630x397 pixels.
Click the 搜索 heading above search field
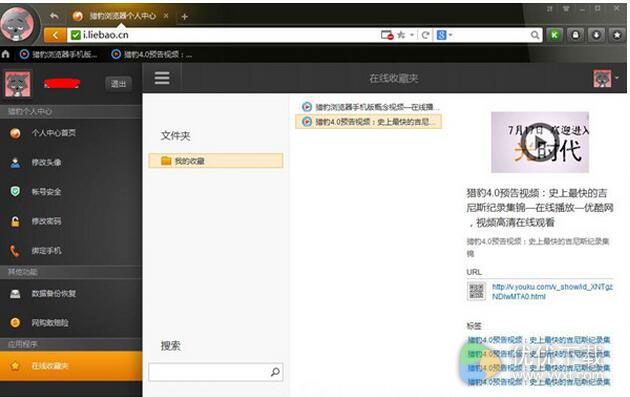coord(171,346)
